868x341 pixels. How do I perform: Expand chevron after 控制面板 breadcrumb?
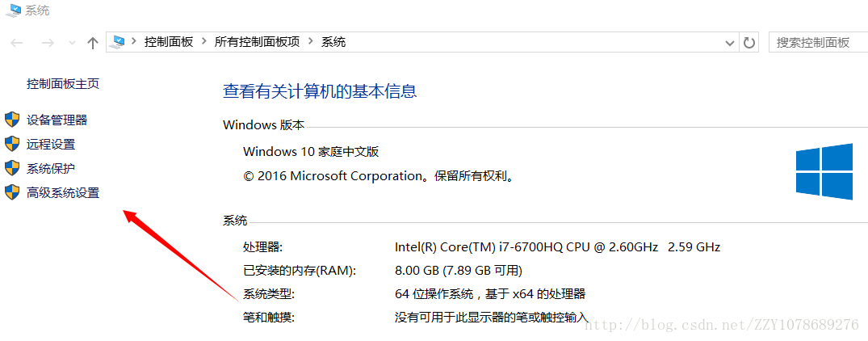[203, 42]
